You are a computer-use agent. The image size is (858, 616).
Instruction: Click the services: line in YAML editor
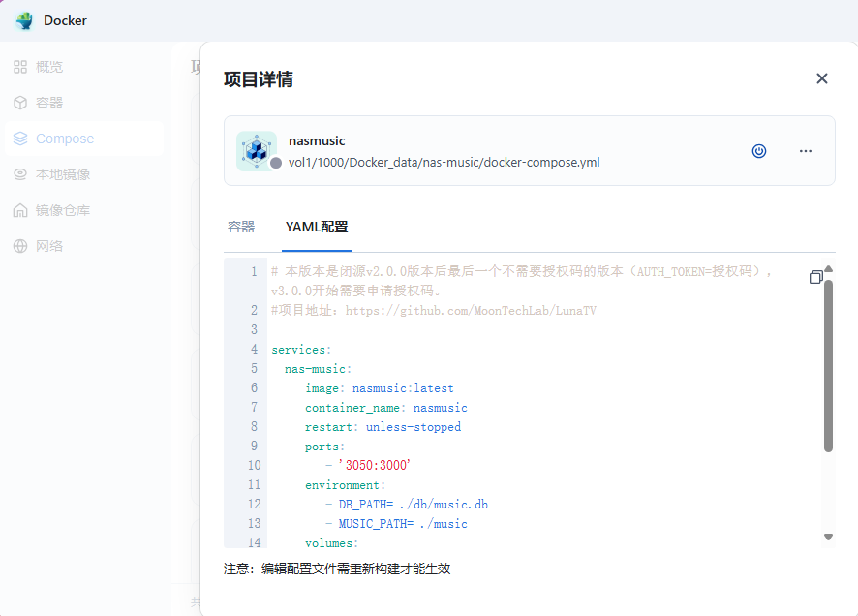tap(301, 350)
